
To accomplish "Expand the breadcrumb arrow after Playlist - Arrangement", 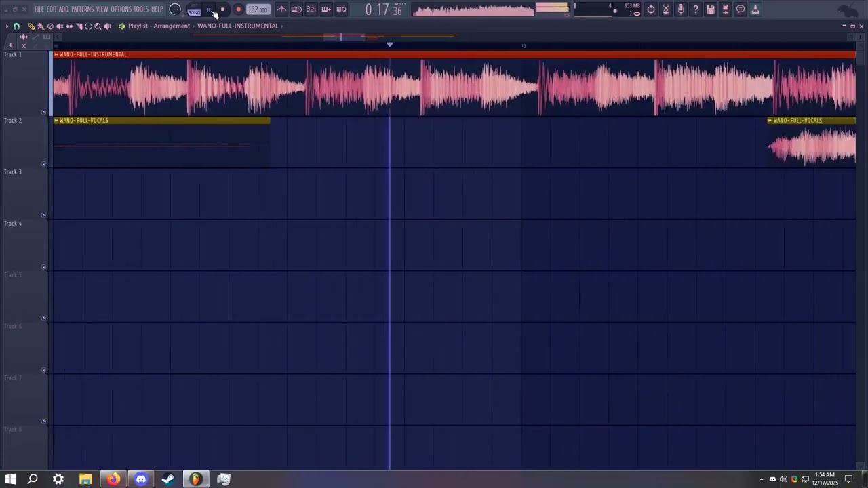I will [x=193, y=26].
